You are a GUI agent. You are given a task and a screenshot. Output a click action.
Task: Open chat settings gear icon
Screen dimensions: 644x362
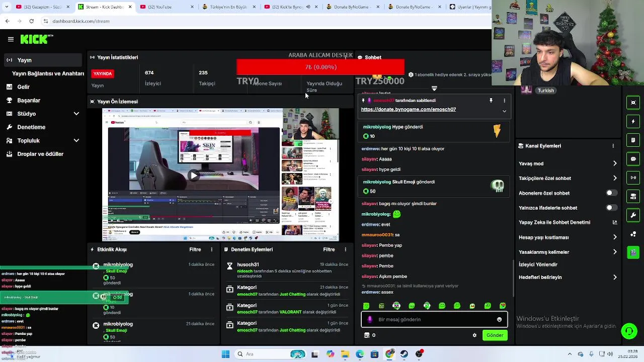point(474,335)
